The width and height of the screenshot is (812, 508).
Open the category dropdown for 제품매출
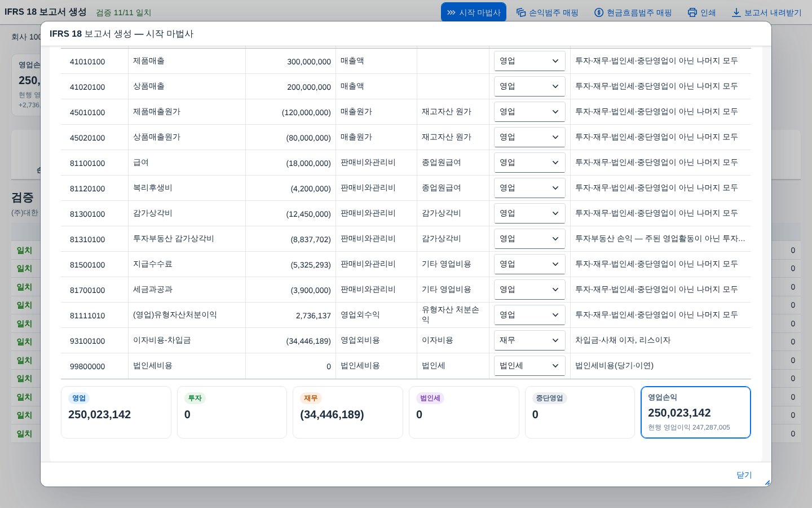529,61
